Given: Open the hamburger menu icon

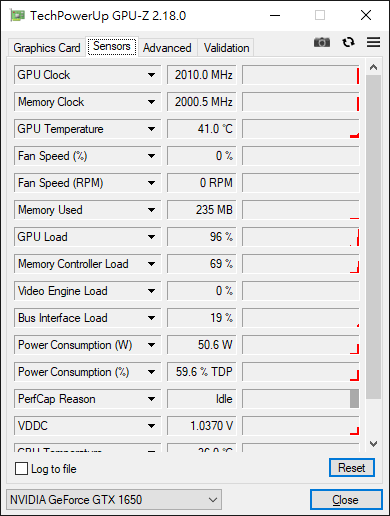Looking at the screenshot, I should pos(373,42).
